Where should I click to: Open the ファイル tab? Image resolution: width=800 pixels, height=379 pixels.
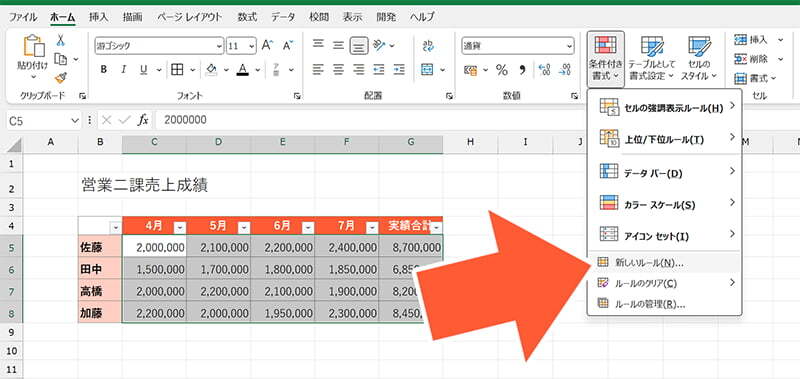[x=22, y=17]
